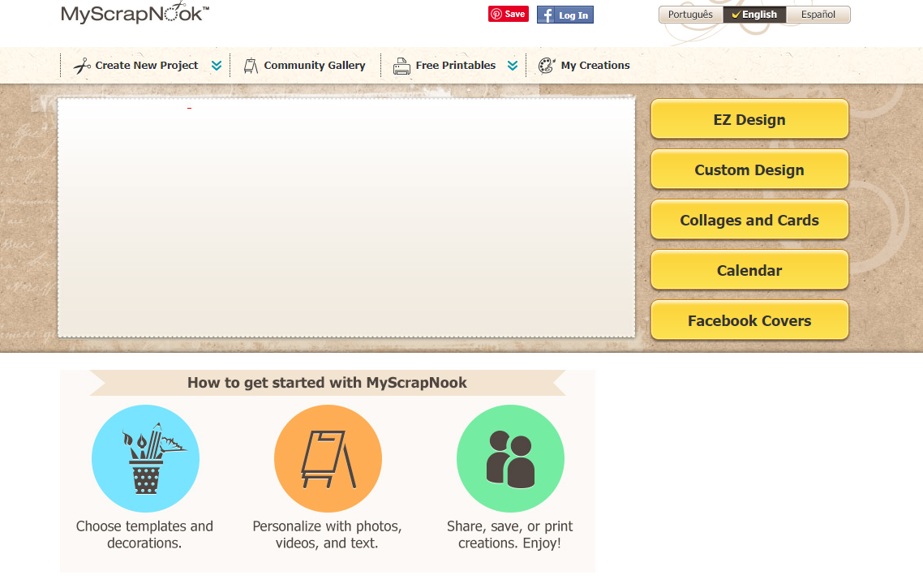This screenshot has width=923, height=588.
Task: Click the Custom Design button
Action: 749,170
